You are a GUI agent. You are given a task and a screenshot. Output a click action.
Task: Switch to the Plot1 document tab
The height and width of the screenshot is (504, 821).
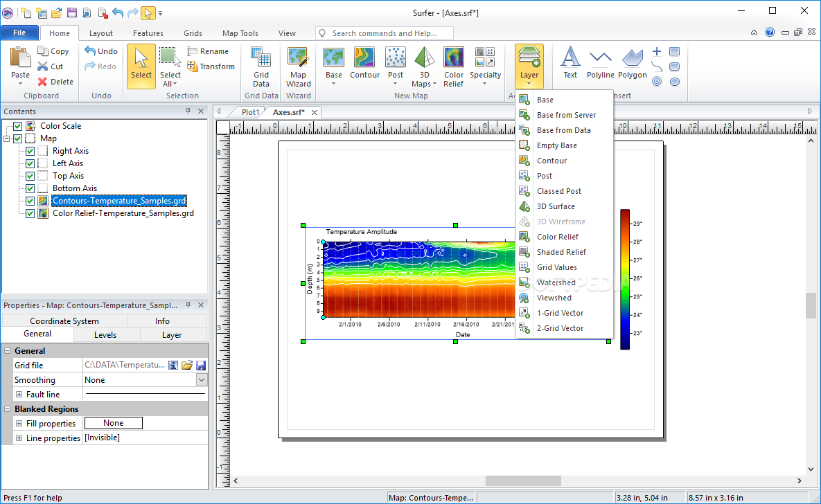(250, 112)
